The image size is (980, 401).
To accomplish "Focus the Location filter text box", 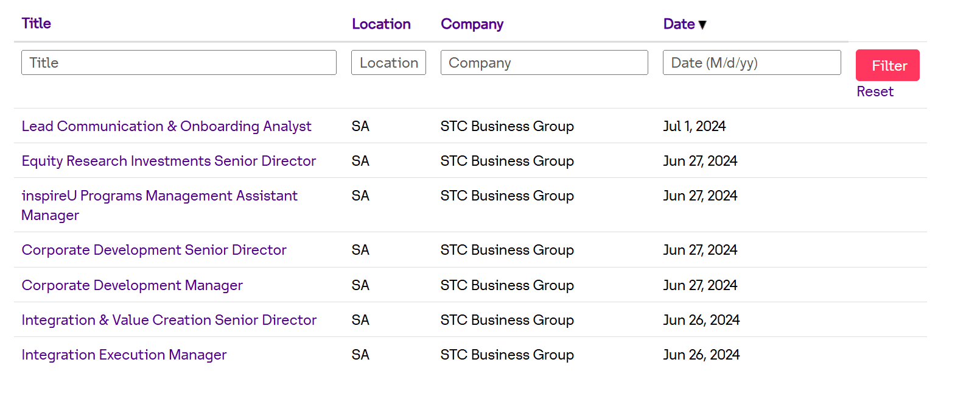I will pos(388,63).
